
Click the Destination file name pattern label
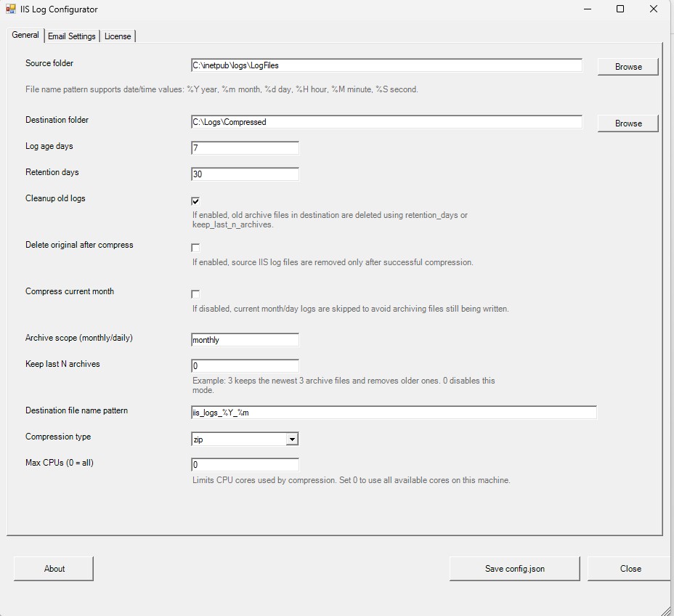pyautogui.click(x=76, y=410)
